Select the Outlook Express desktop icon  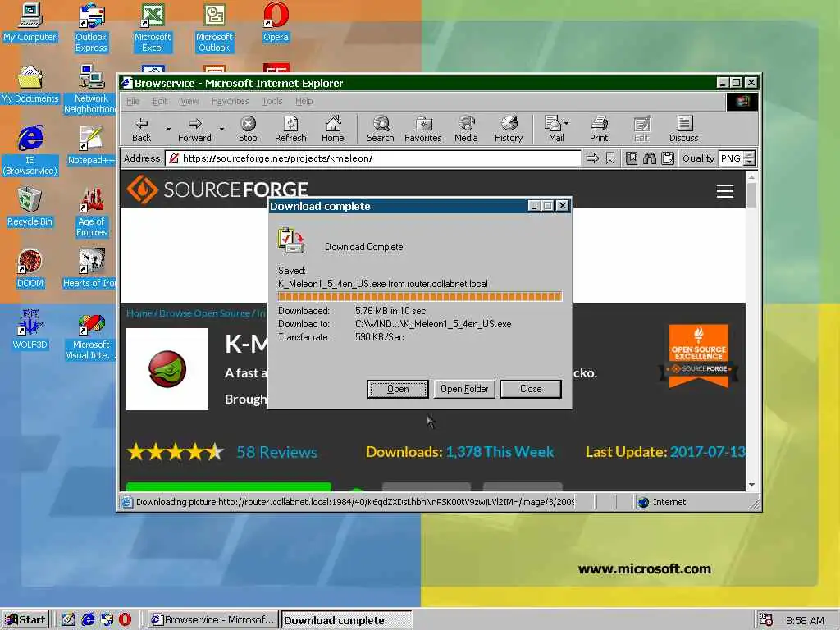point(91,28)
